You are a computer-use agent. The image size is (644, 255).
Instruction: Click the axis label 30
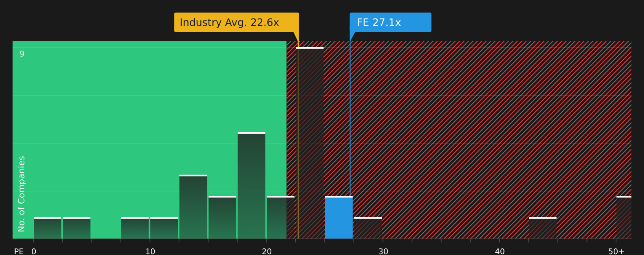[383, 251]
